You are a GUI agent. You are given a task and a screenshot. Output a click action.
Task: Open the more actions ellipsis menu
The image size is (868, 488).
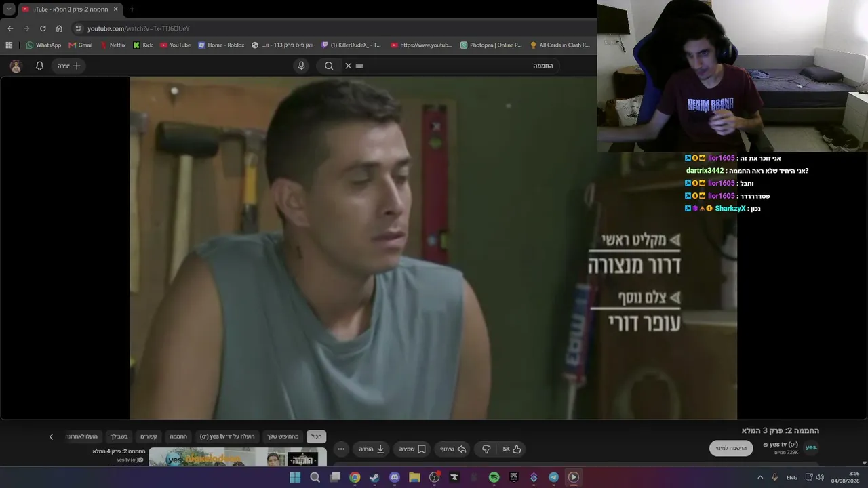point(341,449)
